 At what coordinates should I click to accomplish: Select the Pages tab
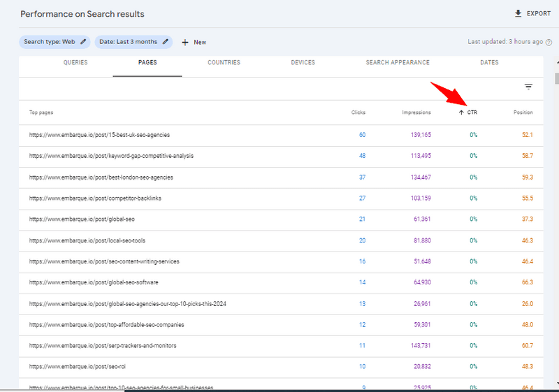tap(147, 62)
